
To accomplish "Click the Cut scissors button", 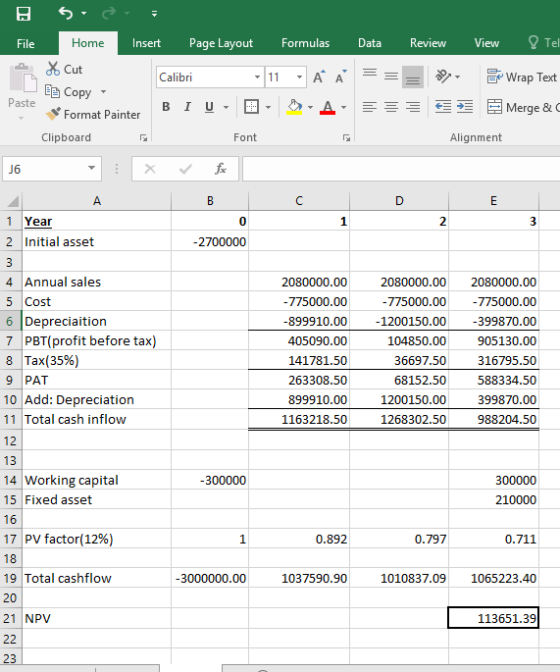I will point(64,69).
